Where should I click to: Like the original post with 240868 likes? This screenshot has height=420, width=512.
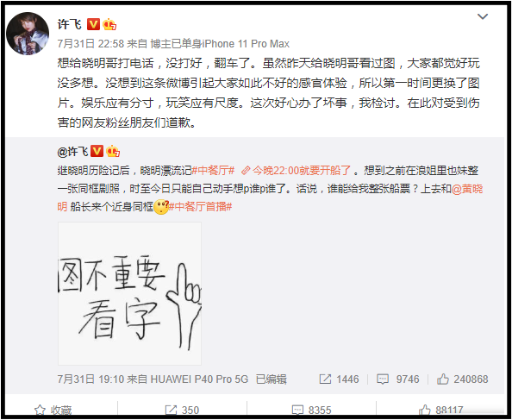pyautogui.click(x=462, y=379)
